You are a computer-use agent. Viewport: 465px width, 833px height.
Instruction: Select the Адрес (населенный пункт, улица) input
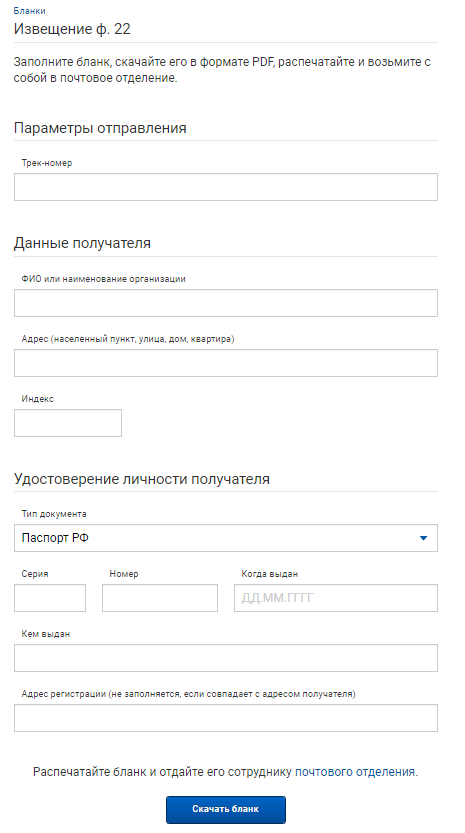(226, 363)
